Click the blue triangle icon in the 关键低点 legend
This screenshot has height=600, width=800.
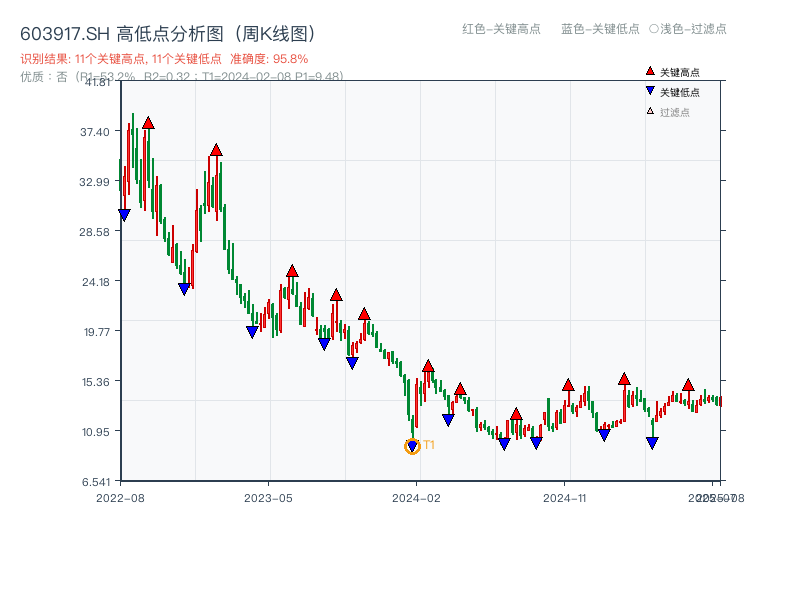(650, 91)
